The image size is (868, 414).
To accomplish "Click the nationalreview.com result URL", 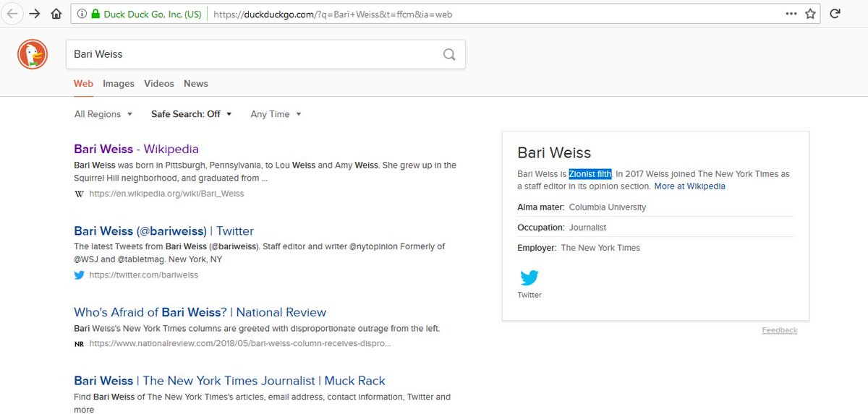I will pos(239,344).
